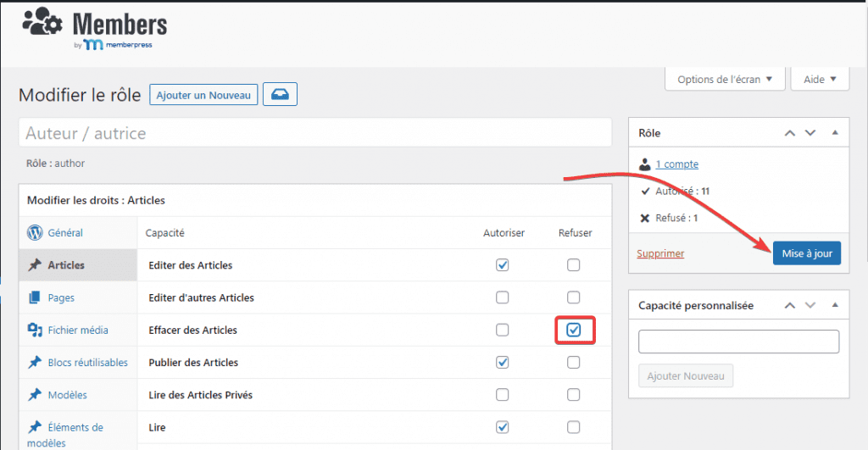The width and height of the screenshot is (868, 450).
Task: Click the Autoriser column header
Action: tap(504, 233)
